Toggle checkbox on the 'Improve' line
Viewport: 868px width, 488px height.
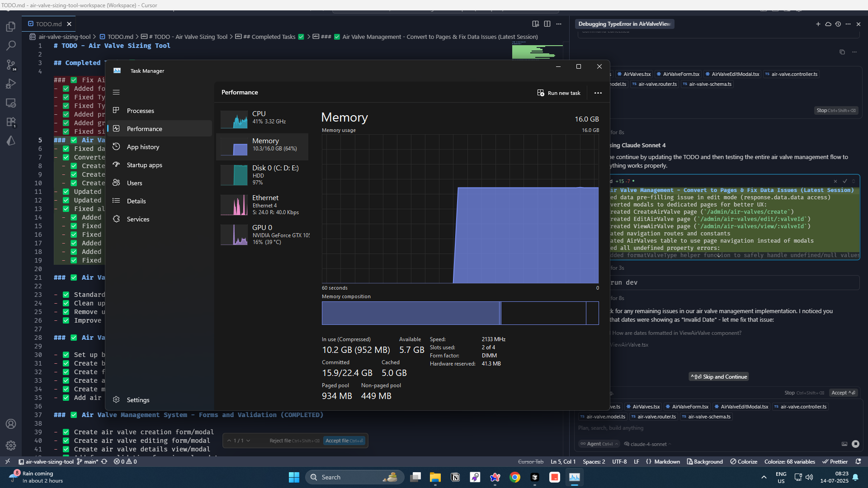pyautogui.click(x=66, y=320)
